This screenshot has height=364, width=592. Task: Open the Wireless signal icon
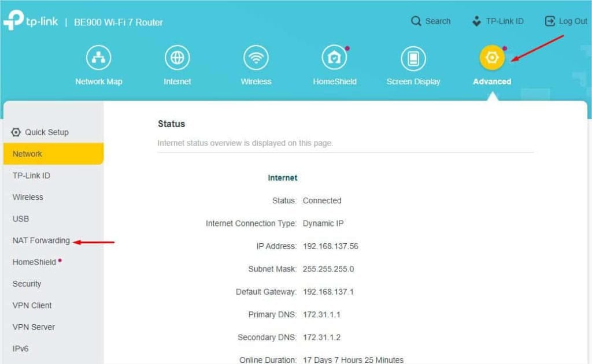coord(256,57)
